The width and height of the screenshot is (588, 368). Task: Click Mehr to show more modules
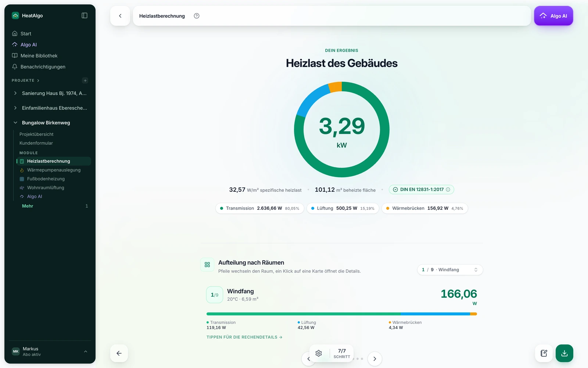28,206
